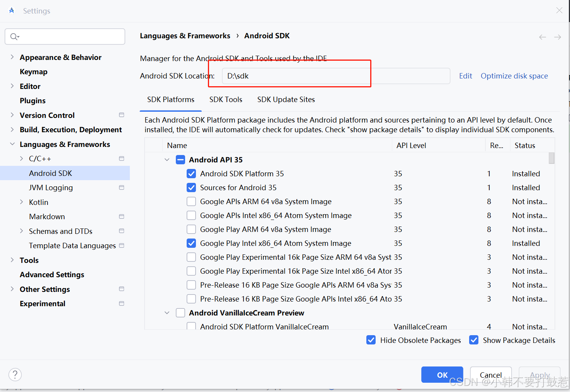This screenshot has width=570, height=392.
Task: Uncheck Hide Obsolete Packages
Action: coord(371,340)
